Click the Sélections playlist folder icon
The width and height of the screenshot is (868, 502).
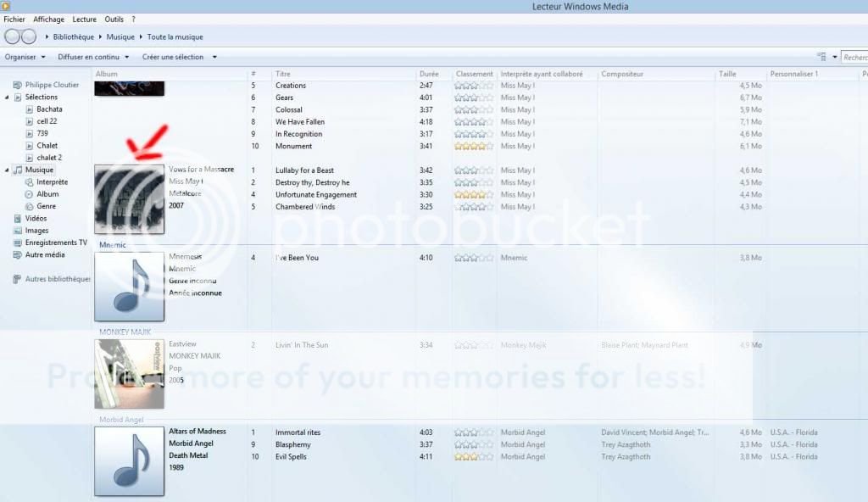[18, 97]
